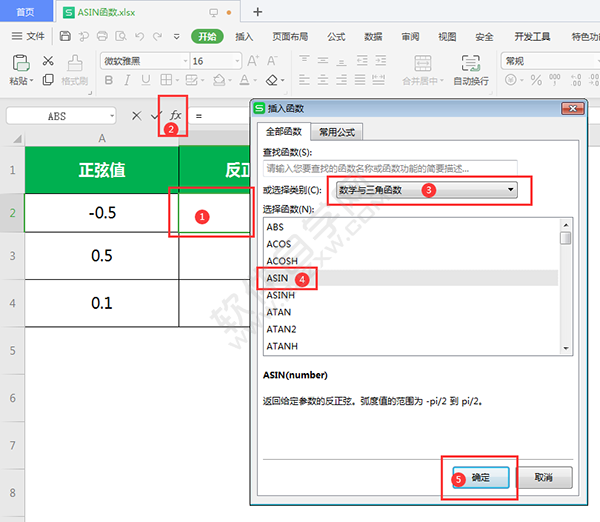Click the function list scroll down arrow

566,348
